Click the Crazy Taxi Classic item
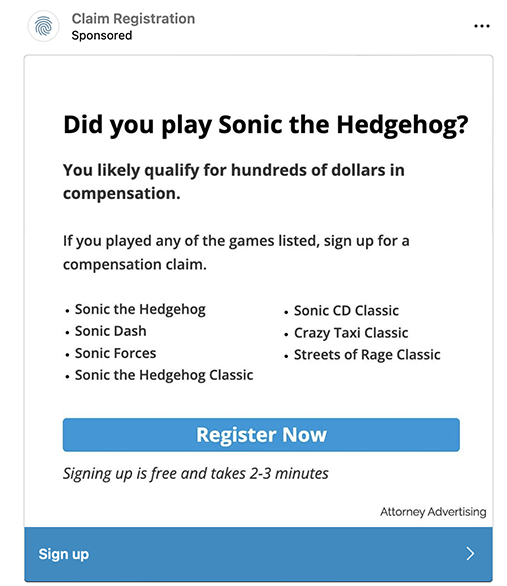Viewport: 507px width, 586px height. coord(351,333)
